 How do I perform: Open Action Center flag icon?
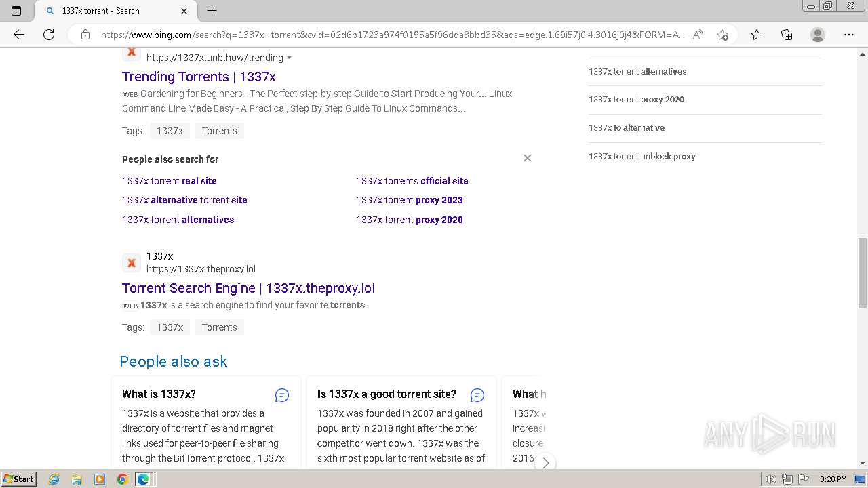point(803,479)
